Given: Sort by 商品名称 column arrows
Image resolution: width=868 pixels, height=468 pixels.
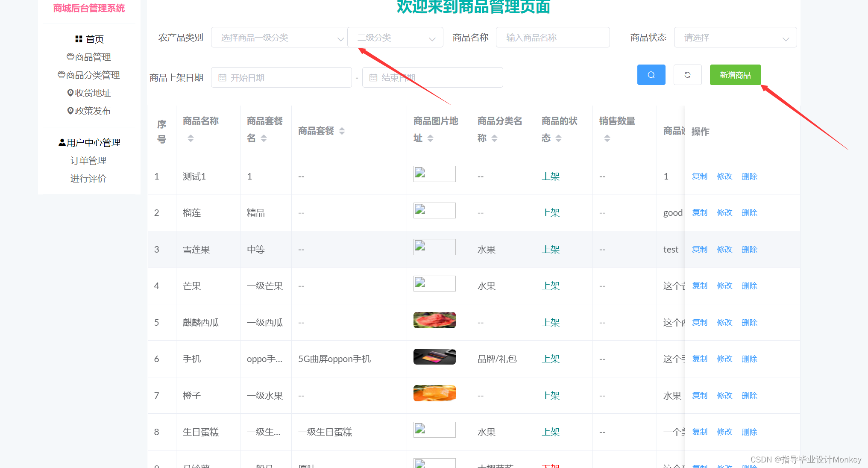Looking at the screenshot, I should click(x=191, y=138).
